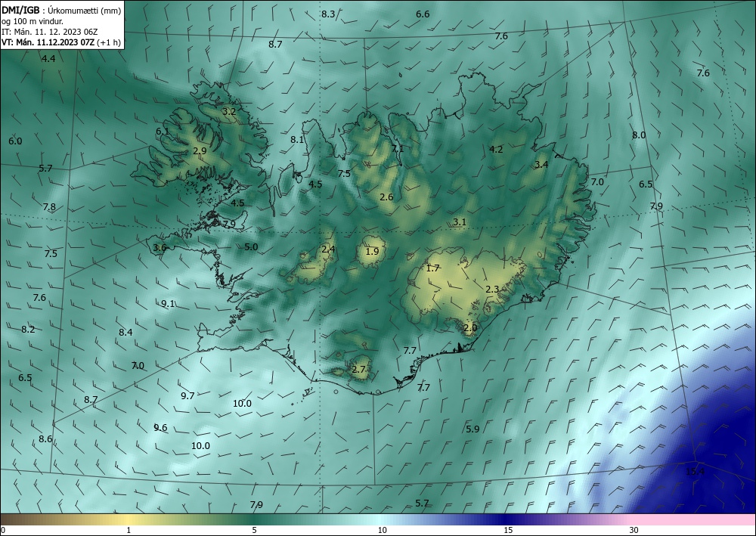Click the 8.3 value label

328,14
